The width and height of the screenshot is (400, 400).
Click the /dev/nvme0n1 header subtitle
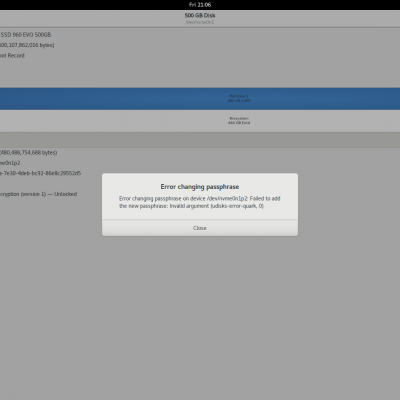pyautogui.click(x=200, y=22)
